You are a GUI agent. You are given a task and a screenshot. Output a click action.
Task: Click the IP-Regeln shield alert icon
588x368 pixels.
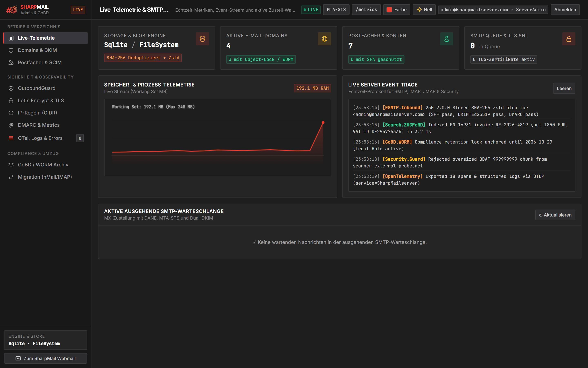coord(11,113)
